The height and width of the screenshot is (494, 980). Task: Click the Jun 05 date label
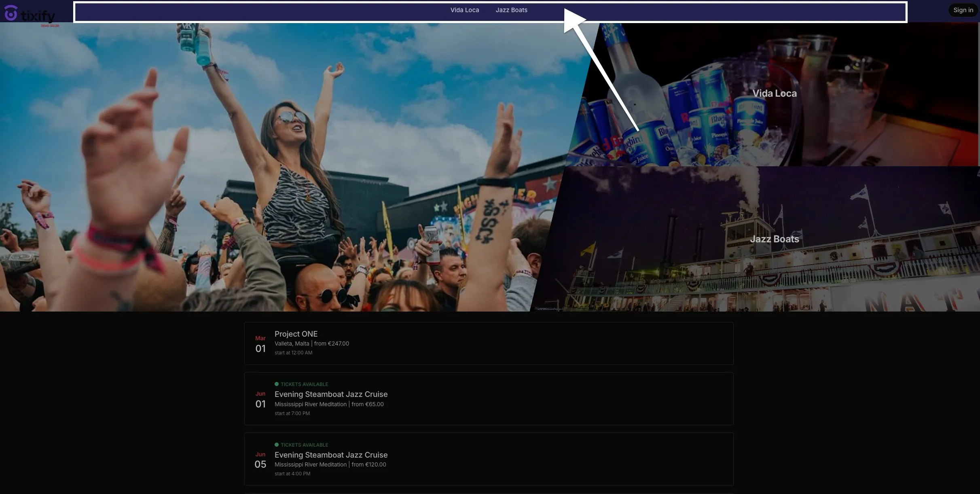click(x=260, y=460)
